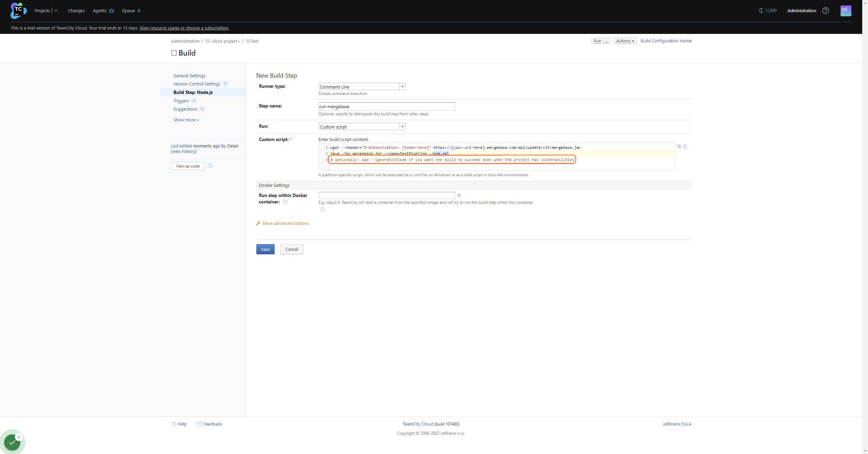Open the DE user avatar menu
The width and height of the screenshot is (868, 454).
pos(846,11)
